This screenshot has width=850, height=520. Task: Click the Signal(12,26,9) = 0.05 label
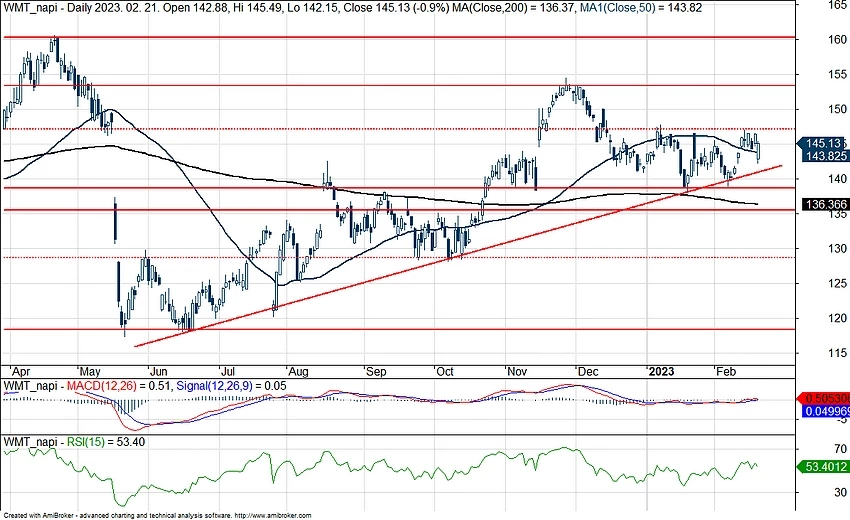(231, 386)
